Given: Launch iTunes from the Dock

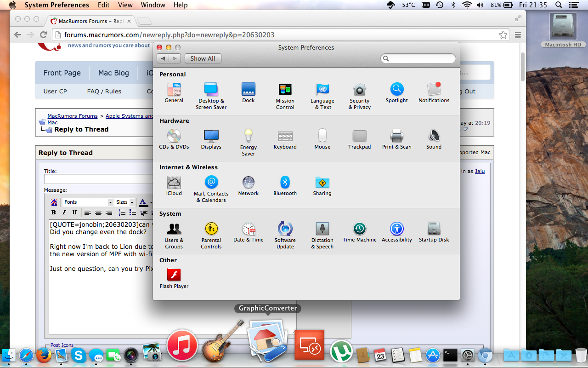Looking at the screenshot, I should coord(182,346).
